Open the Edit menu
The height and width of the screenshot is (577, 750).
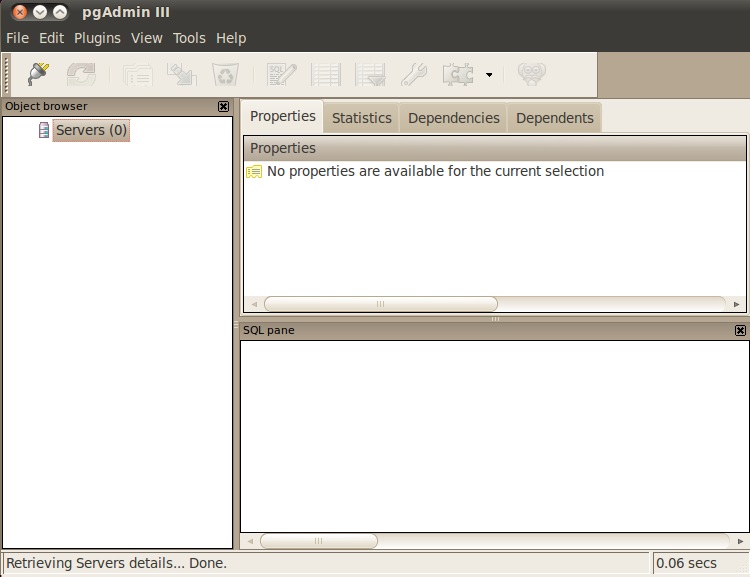pos(51,38)
